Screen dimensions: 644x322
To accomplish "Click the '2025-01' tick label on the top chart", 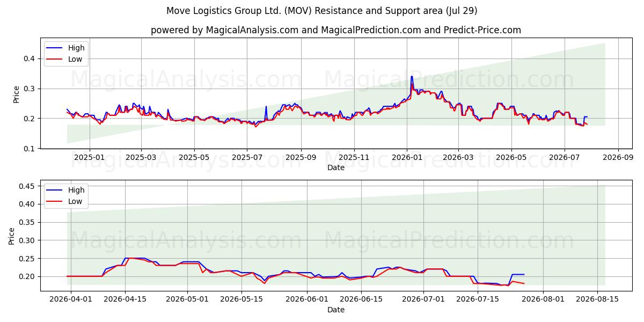I will [x=89, y=157].
